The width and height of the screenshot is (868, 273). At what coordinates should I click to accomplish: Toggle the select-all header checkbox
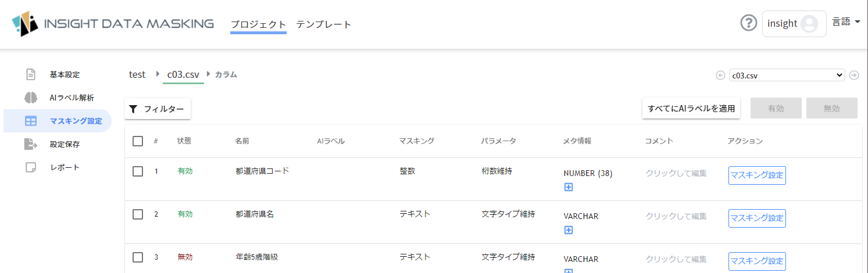point(138,141)
